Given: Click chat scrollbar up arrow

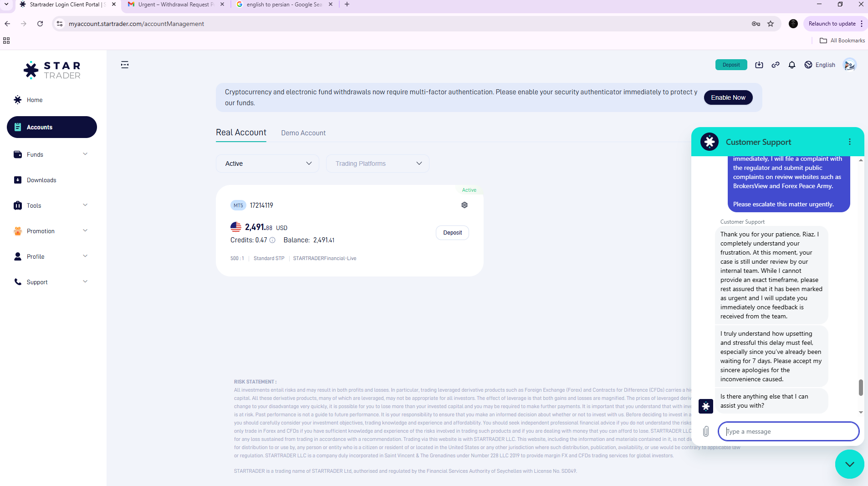Looking at the screenshot, I should click(861, 160).
